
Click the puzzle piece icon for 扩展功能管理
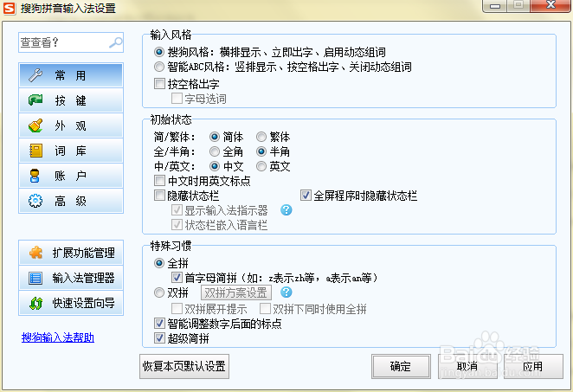pos(35,253)
